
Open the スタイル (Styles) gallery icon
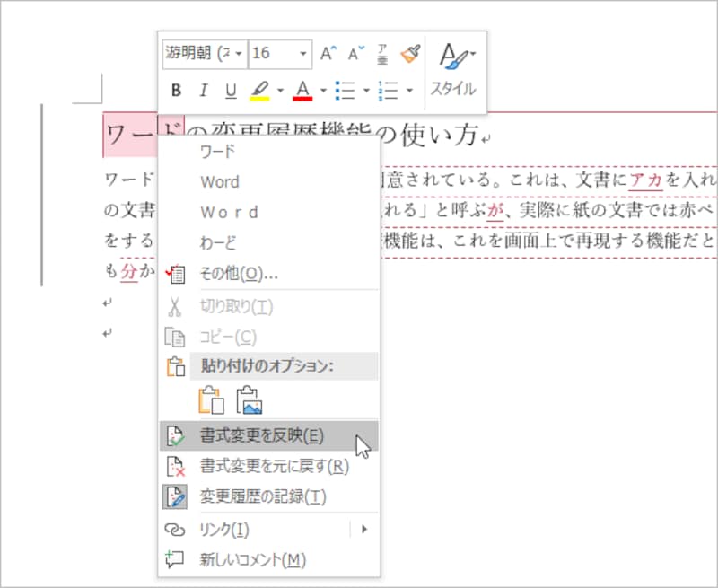455,57
